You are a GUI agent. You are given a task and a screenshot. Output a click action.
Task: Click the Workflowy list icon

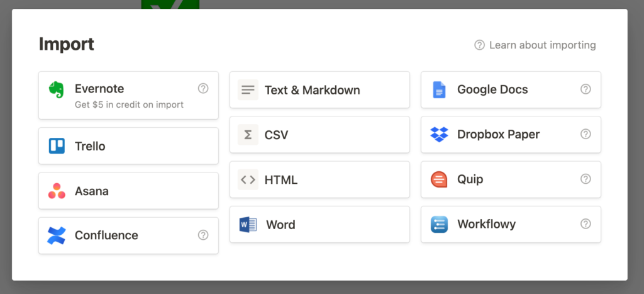pyautogui.click(x=439, y=225)
